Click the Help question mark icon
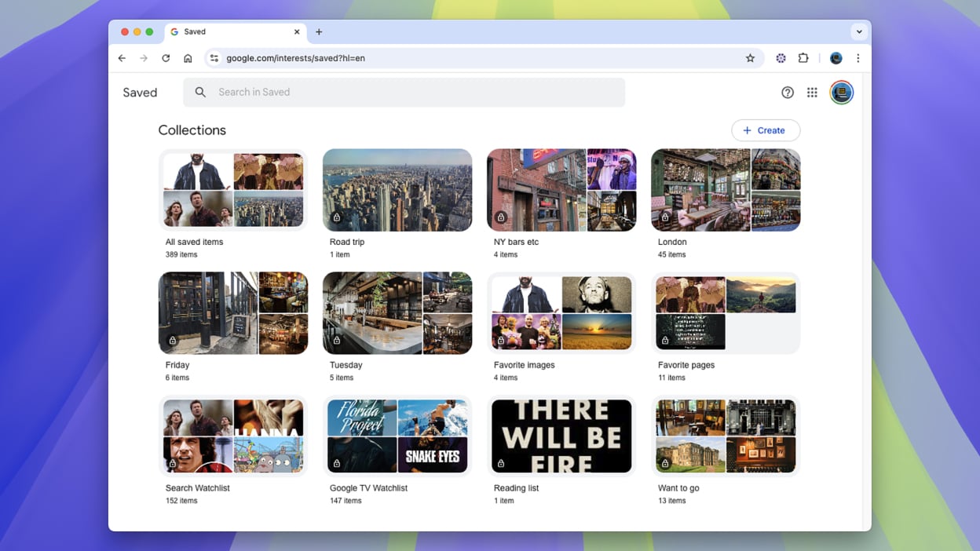The image size is (980, 551). 788,92
